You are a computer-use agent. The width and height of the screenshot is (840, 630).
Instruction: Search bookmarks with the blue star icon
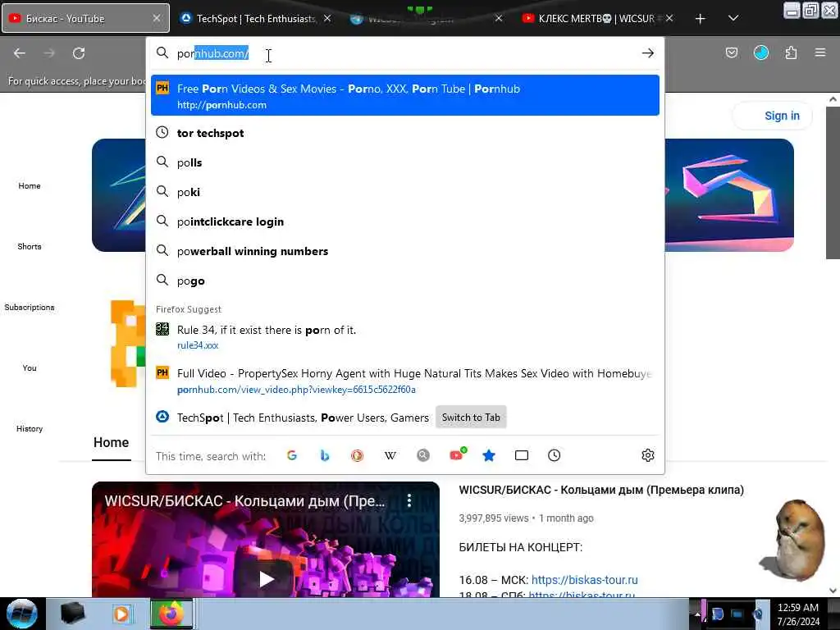(x=489, y=455)
